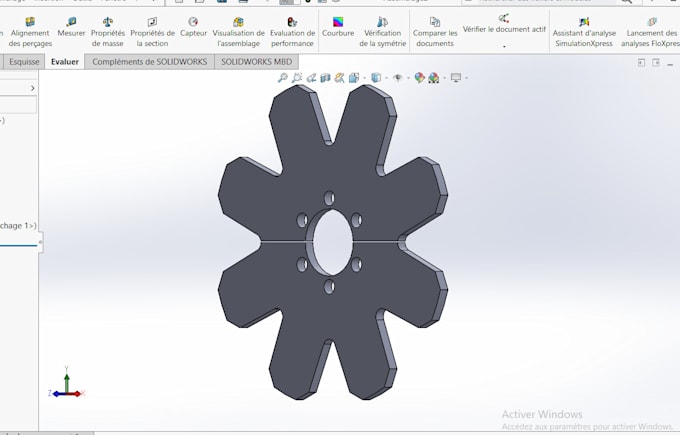This screenshot has height=435, width=680.
Task: Launch Visualisation de l'assemblage
Action: pyautogui.click(x=238, y=32)
